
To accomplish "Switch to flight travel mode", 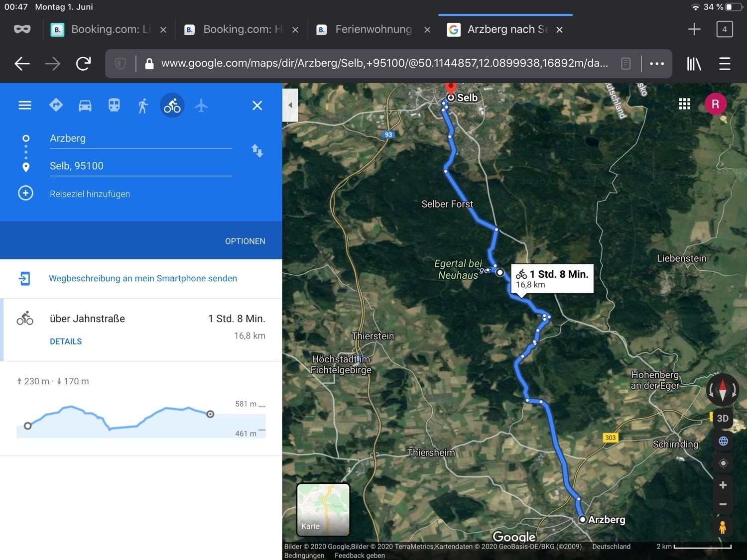I will coord(201,106).
